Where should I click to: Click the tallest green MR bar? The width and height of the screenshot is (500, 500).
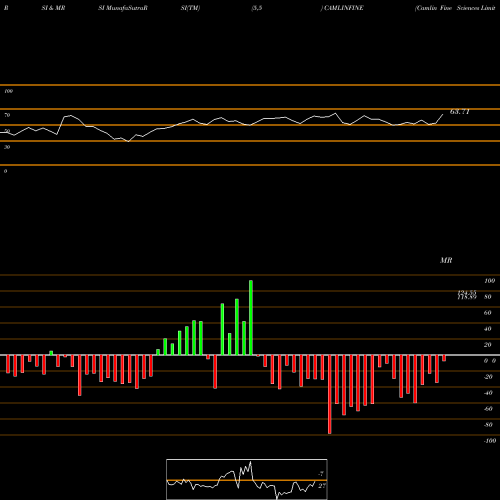pyautogui.click(x=251, y=318)
